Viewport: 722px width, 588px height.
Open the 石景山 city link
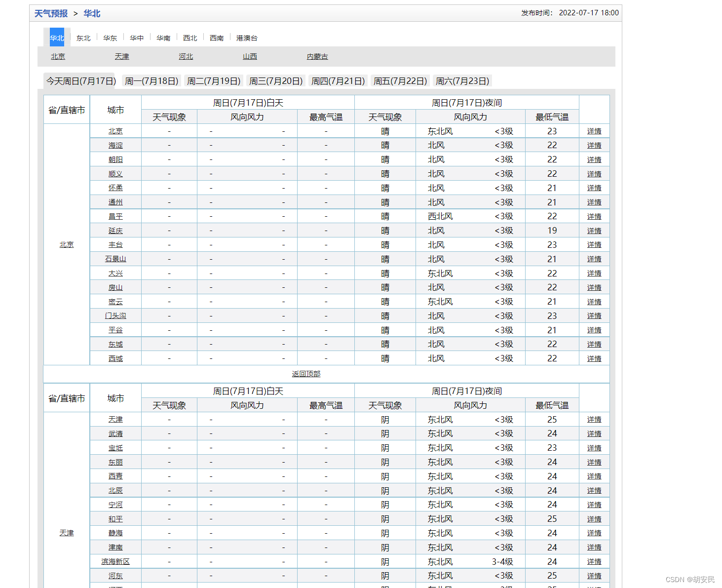pos(115,259)
